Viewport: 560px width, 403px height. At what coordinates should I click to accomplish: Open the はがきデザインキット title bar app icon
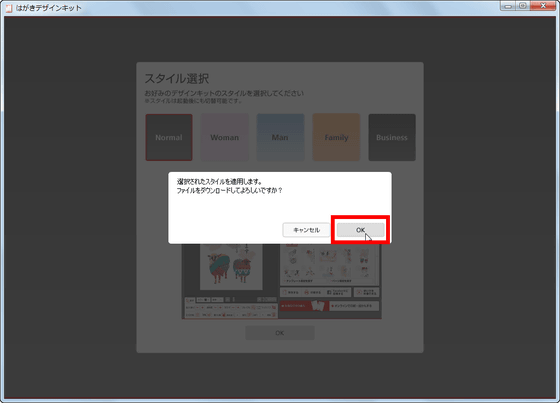[9, 8]
